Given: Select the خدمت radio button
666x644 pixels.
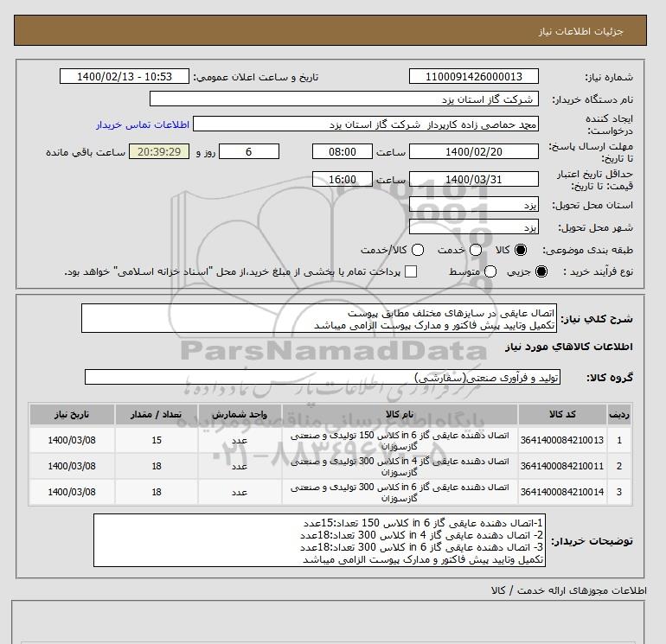Looking at the screenshot, I should tap(476, 250).
